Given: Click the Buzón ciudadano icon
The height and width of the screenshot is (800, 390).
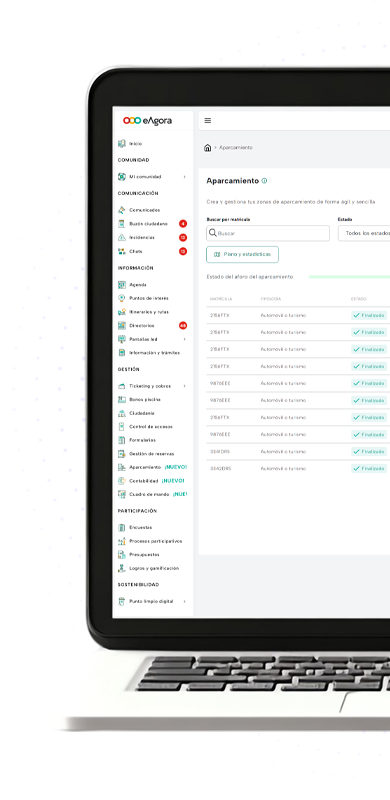Looking at the screenshot, I should 121,223.
